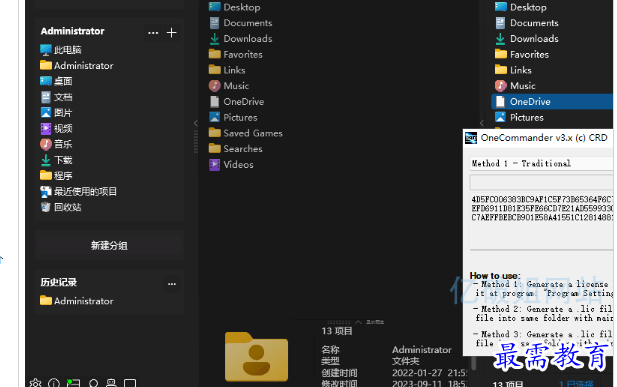Select Videos folder in middle pane
The height and width of the screenshot is (387, 617).
(231, 165)
